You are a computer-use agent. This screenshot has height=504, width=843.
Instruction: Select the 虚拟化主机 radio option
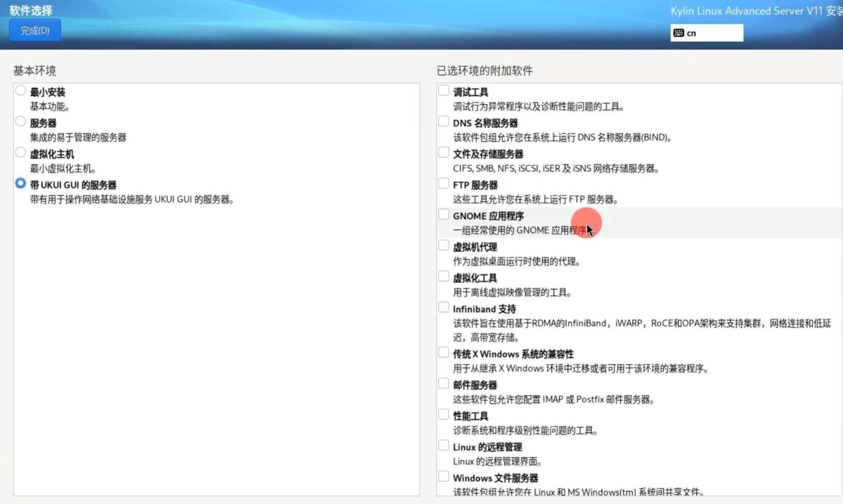coord(20,153)
